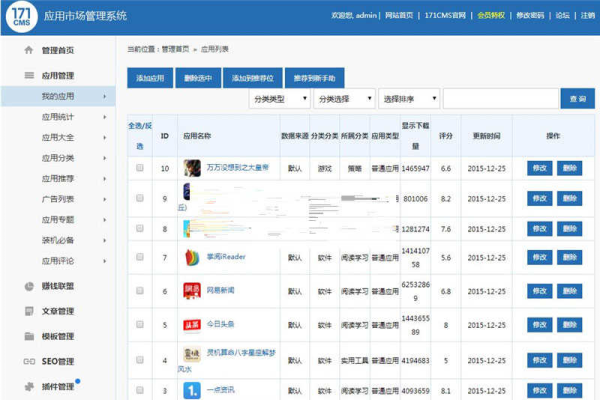This screenshot has width=600, height=400.
Task: Open SEO管理 in the sidebar
Action: pos(58,361)
